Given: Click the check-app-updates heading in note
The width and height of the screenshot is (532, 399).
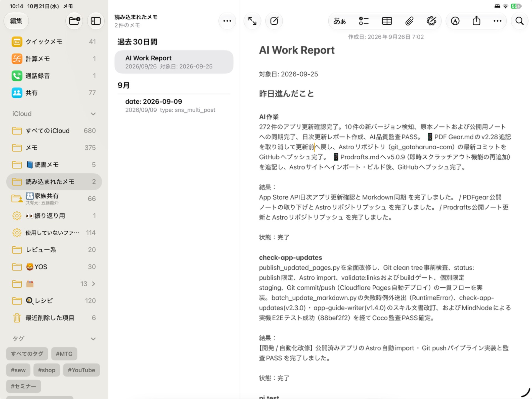Looking at the screenshot, I should (x=290, y=257).
